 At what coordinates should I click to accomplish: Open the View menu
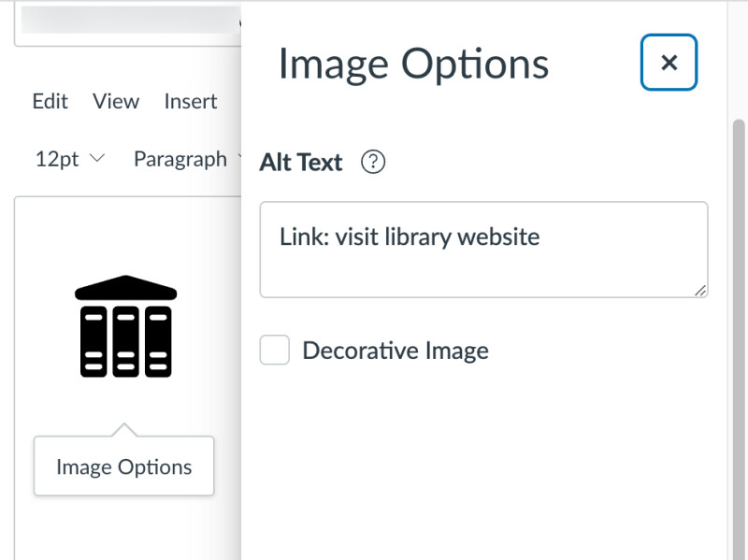pos(115,101)
